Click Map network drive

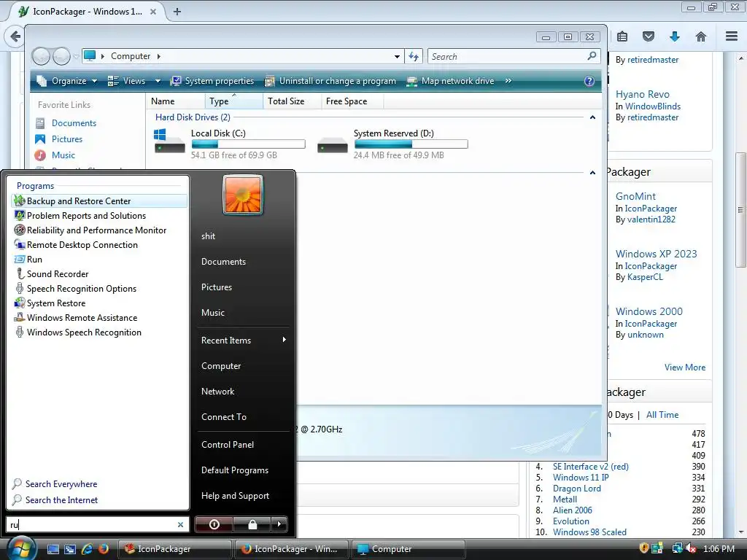coord(450,81)
